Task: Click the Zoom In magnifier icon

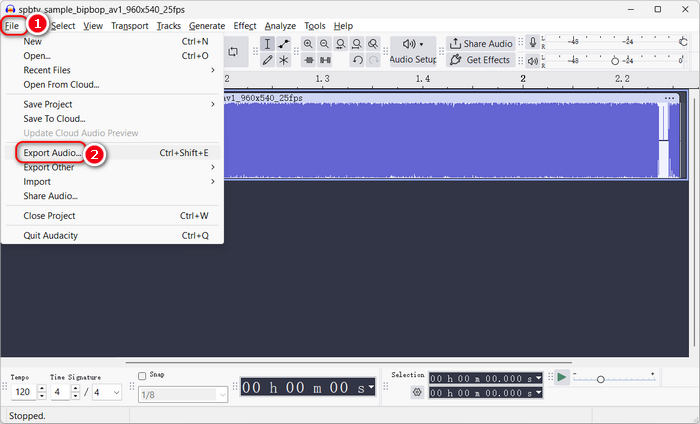Action: [x=308, y=44]
